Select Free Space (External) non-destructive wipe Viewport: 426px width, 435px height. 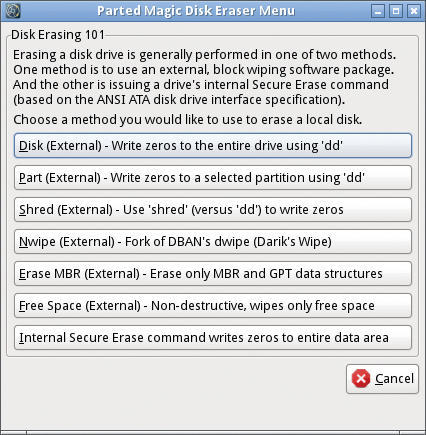pyautogui.click(x=213, y=306)
